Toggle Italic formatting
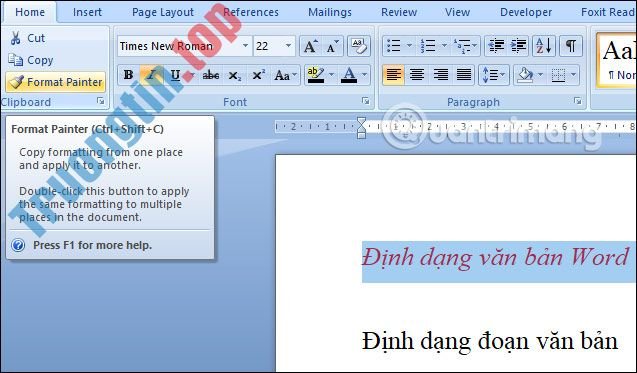Image resolution: width=637 pixels, height=373 pixels. [152, 75]
